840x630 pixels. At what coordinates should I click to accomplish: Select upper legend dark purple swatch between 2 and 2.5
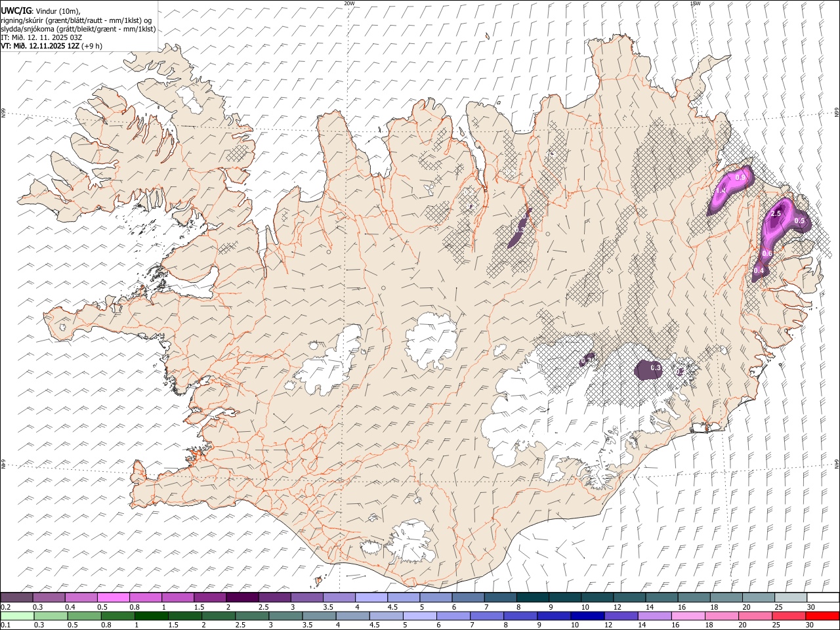242,597
